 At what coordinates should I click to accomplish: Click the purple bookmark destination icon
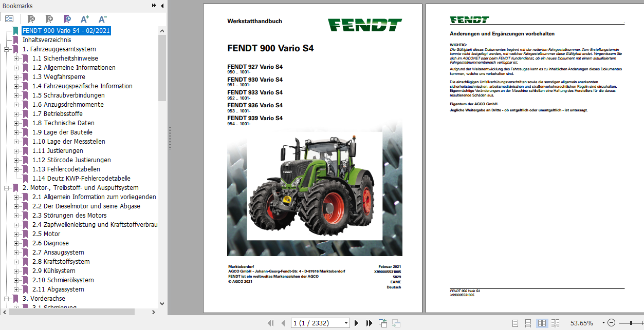(67, 19)
